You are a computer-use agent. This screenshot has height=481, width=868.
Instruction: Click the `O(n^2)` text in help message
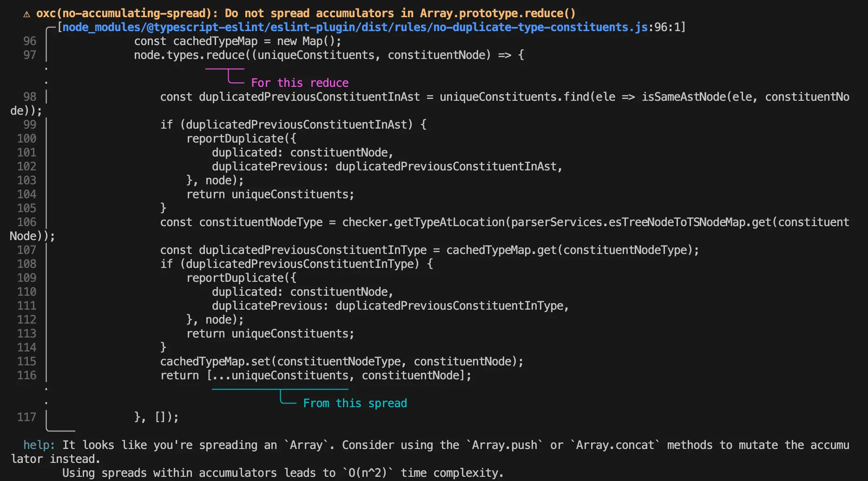point(368,473)
